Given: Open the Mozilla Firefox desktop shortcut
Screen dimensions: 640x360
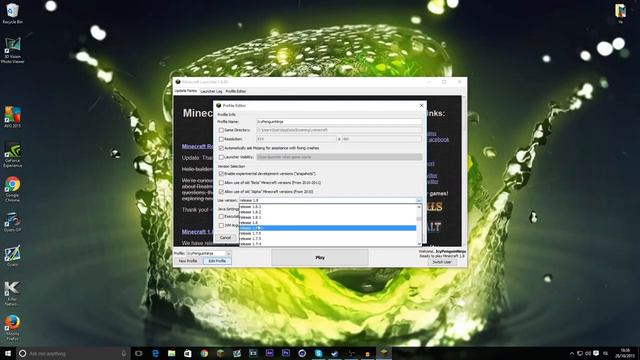Looking at the screenshot, I should [x=12, y=328].
